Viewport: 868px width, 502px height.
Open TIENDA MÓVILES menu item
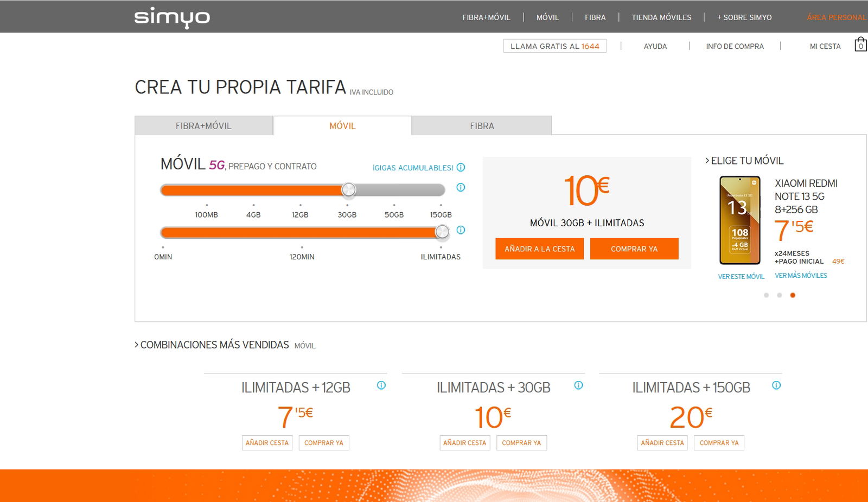tap(661, 17)
